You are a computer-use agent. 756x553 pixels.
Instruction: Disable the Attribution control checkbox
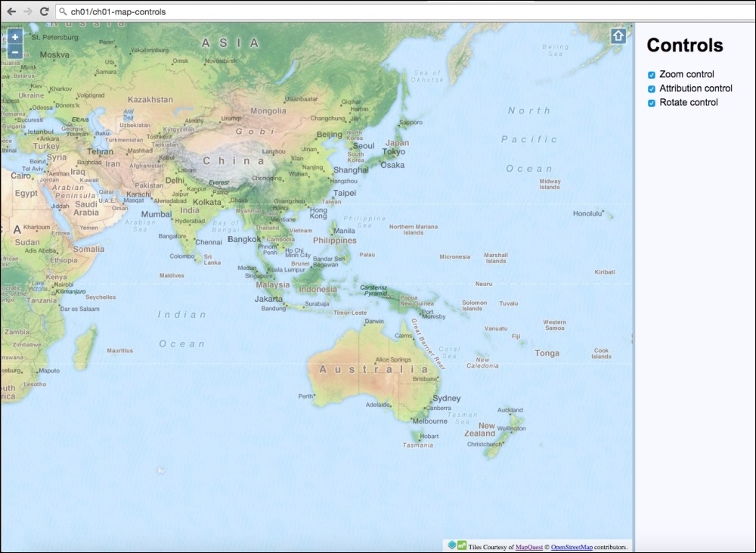[x=650, y=89]
